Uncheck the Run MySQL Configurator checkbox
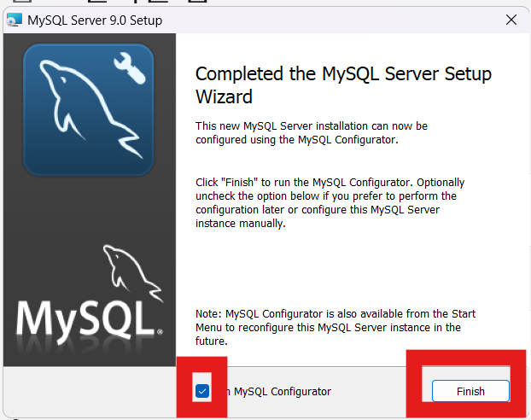 click(202, 391)
